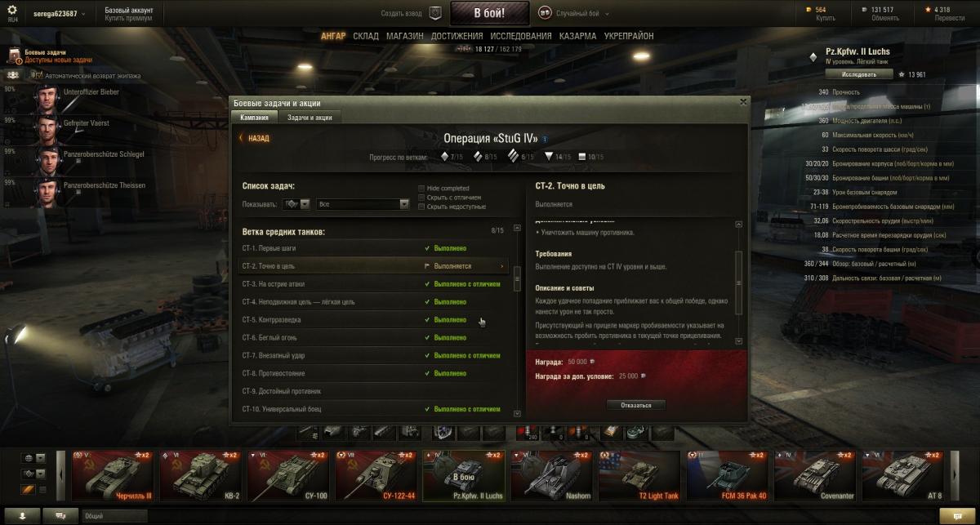The height and width of the screenshot is (525, 980).
Task: Enable the Hide completed checkbox
Action: point(421,188)
